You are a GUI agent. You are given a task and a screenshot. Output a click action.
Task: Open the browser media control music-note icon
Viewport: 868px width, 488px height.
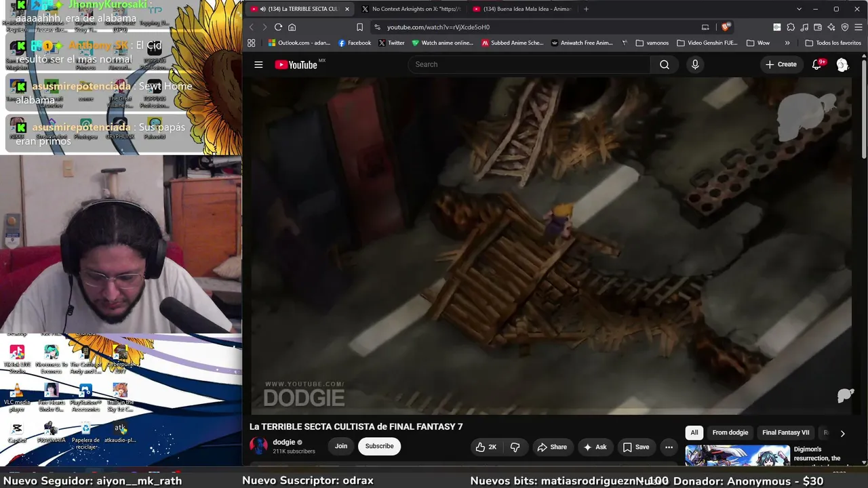pyautogui.click(x=804, y=27)
